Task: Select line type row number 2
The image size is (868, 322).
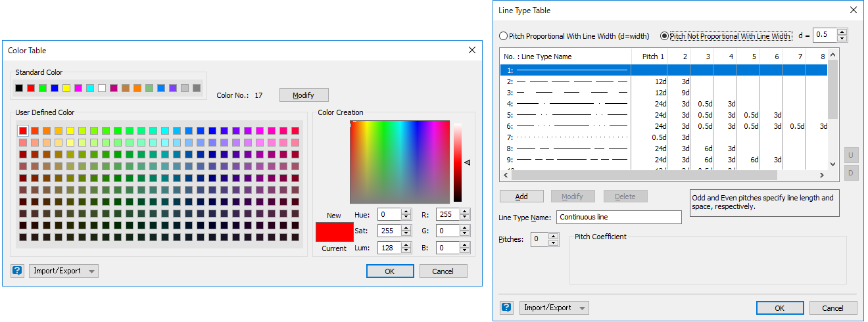Action: click(566, 81)
